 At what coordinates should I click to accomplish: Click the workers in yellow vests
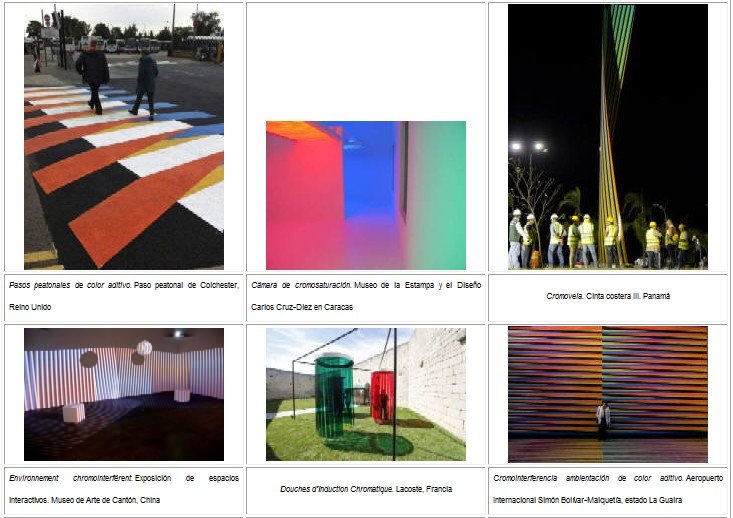603,241
